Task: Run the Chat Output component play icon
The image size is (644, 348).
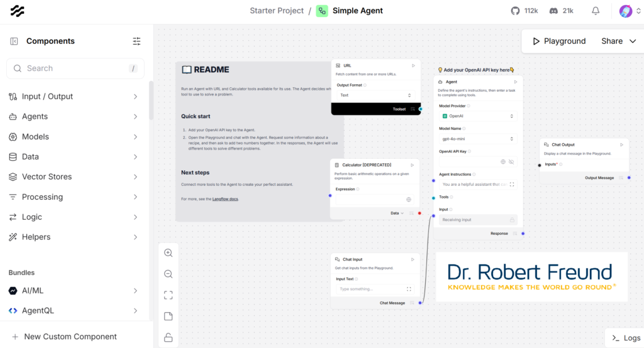Action: [621, 144]
